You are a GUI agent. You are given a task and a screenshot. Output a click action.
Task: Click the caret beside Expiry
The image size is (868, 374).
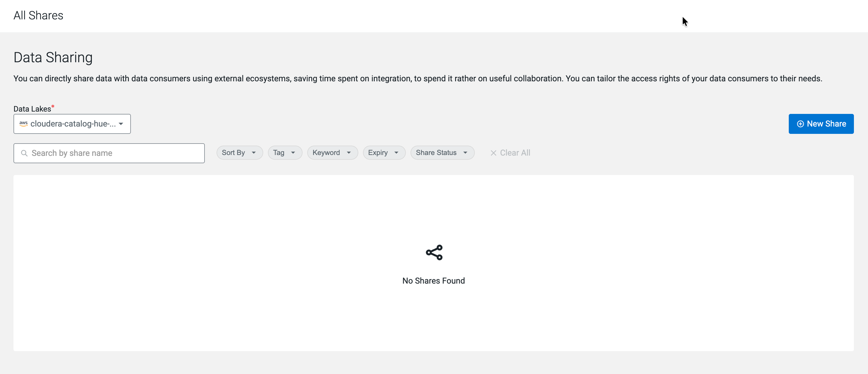tap(396, 153)
